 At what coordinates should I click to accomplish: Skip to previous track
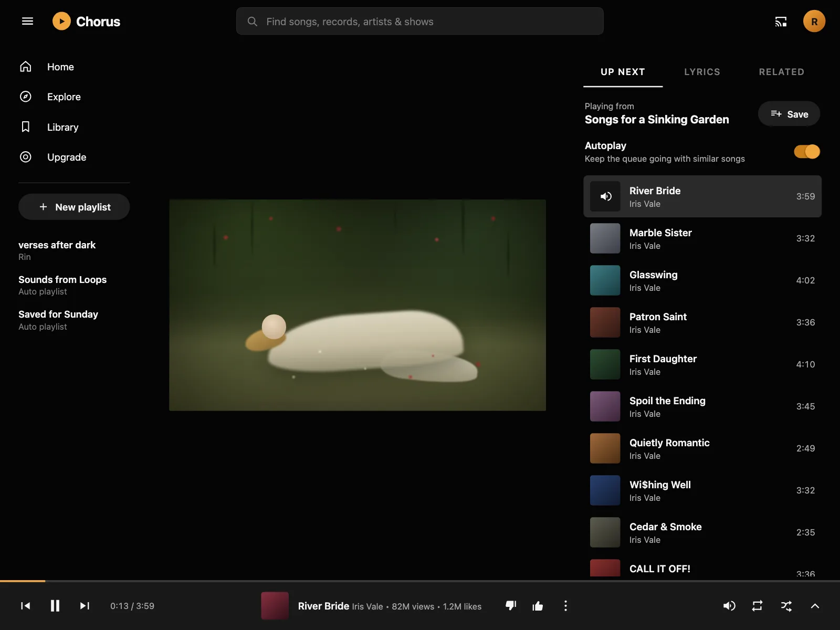(x=25, y=606)
